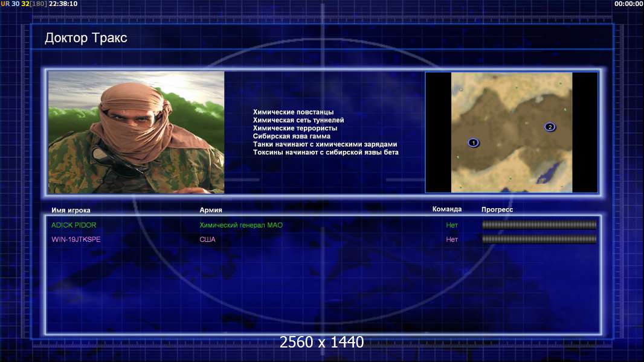The height and width of the screenshot is (362, 644).
Task: Click army Химический генерал МАО
Action: click(x=241, y=225)
